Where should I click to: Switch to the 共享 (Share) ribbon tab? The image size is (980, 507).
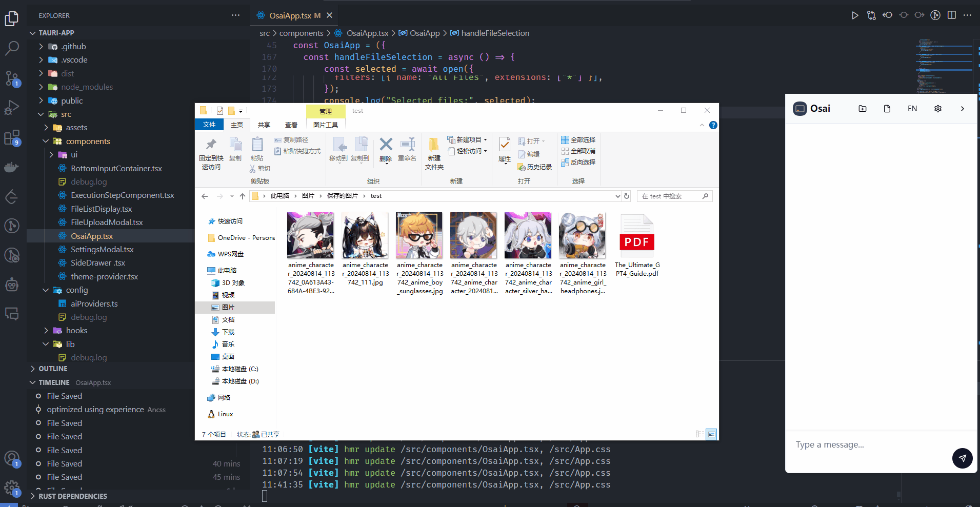[264, 125]
